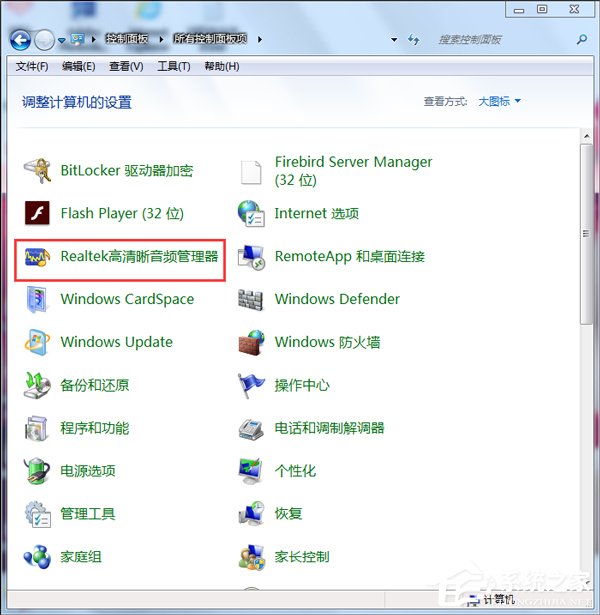Viewport: 600px width, 615px height.
Task: Open the 工具(T) menu
Action: [x=174, y=66]
